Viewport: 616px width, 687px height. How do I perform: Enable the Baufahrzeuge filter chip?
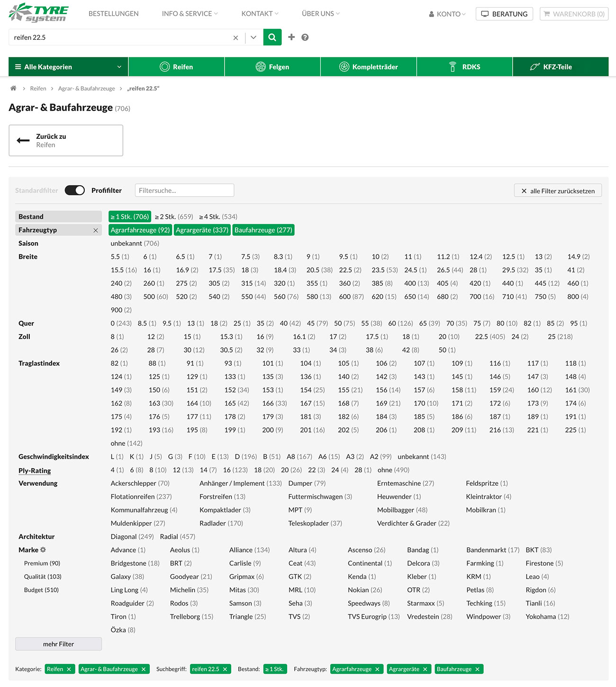point(263,230)
